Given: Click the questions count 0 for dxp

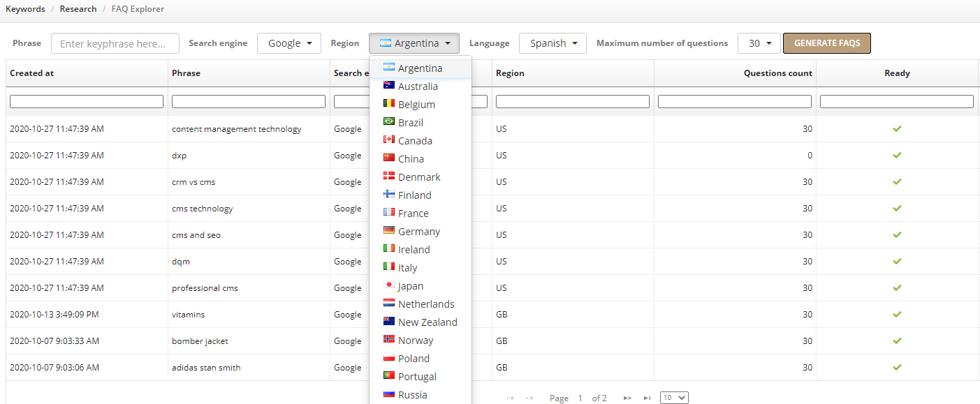Looking at the screenshot, I should pos(810,156).
